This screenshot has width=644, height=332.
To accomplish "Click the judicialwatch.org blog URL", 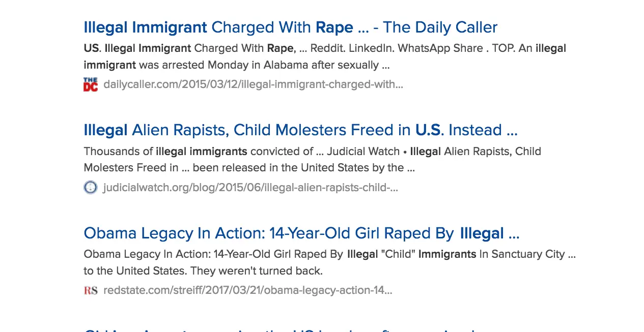I will pyautogui.click(x=250, y=188).
